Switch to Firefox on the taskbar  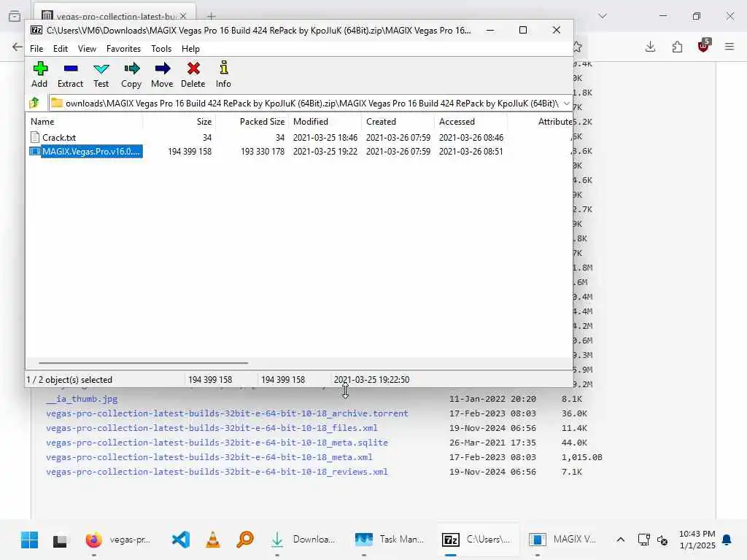click(x=118, y=540)
